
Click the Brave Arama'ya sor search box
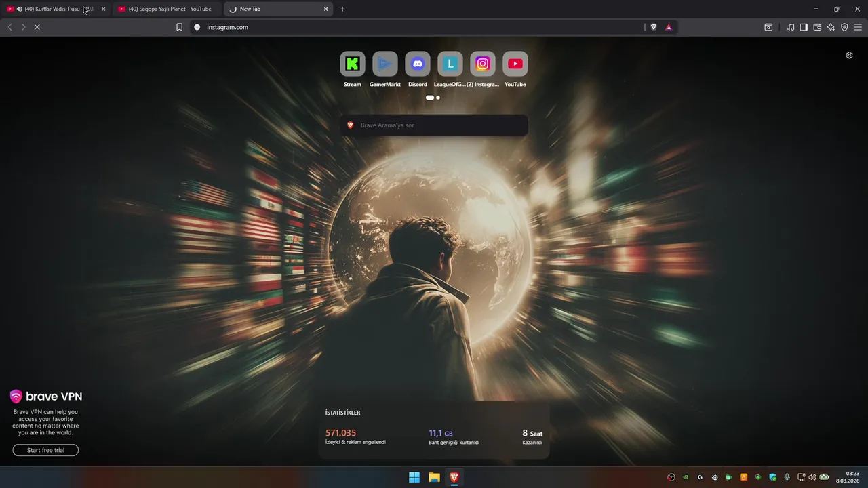tap(434, 125)
